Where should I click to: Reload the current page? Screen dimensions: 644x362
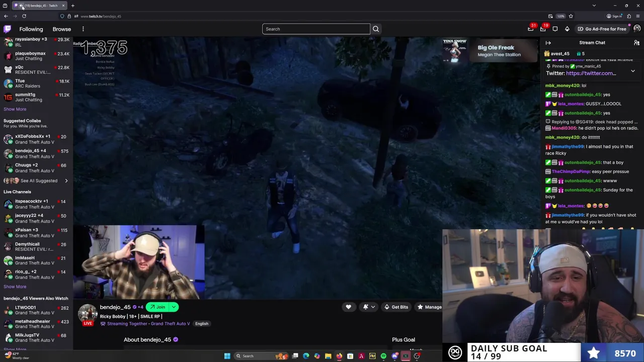pos(24,16)
